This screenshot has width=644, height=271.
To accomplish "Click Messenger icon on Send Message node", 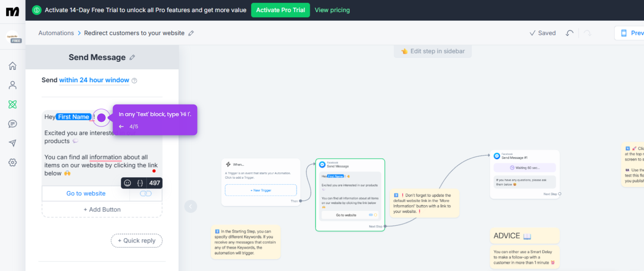I will 322,164.
